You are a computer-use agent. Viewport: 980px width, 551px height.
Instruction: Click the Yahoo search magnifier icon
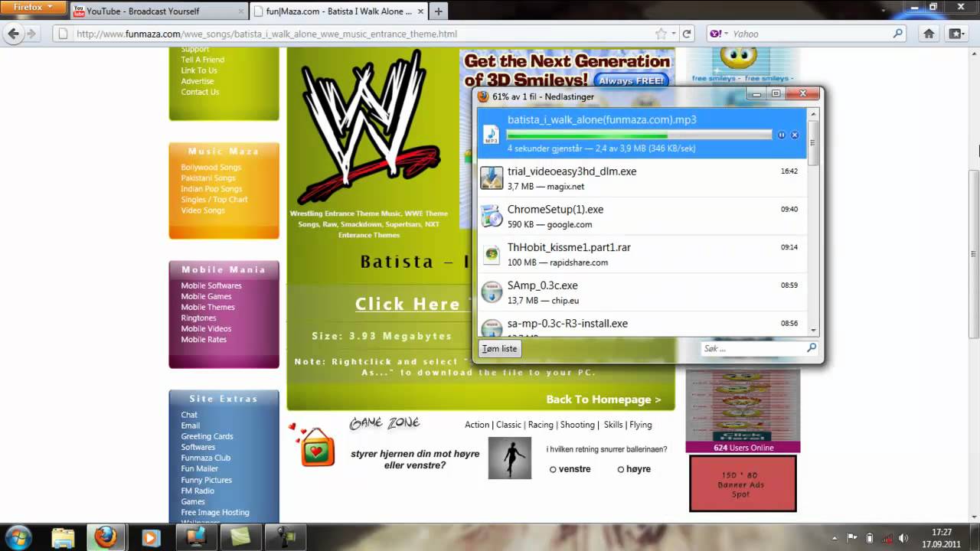point(897,34)
